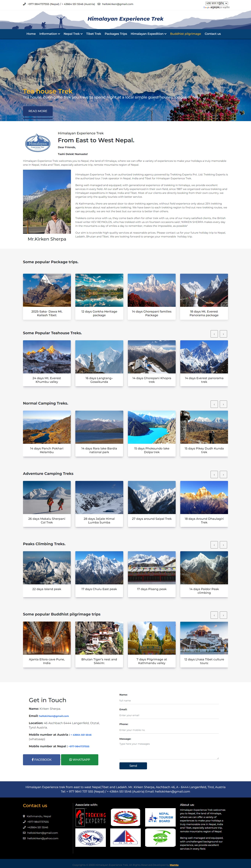Send the contact form message
This screenshot has height=868, width=251.
[133, 765]
